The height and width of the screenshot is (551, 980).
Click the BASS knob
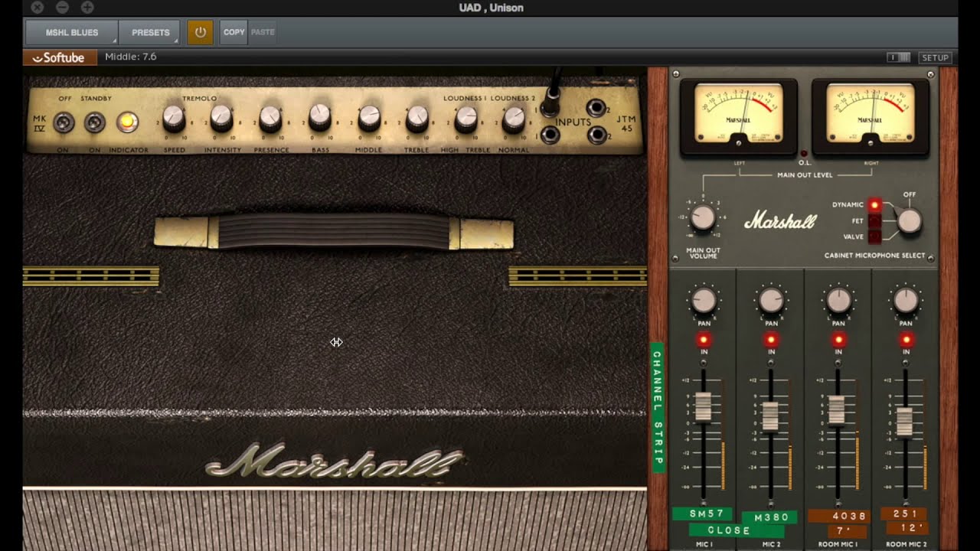[320, 118]
